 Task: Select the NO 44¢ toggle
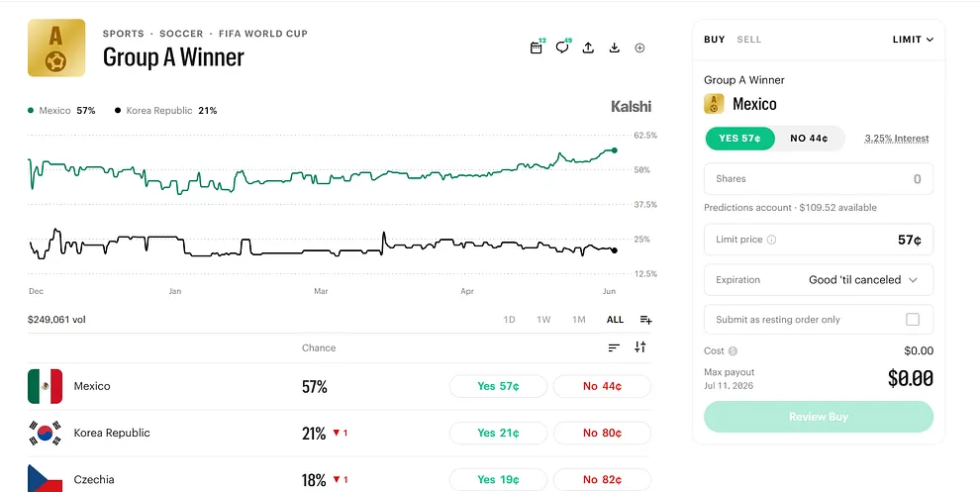pos(809,139)
